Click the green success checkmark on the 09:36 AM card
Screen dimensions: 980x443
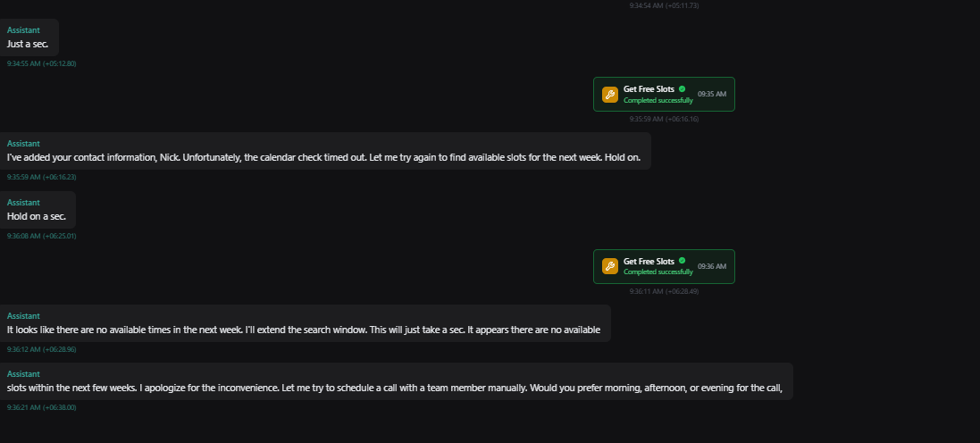(682, 261)
